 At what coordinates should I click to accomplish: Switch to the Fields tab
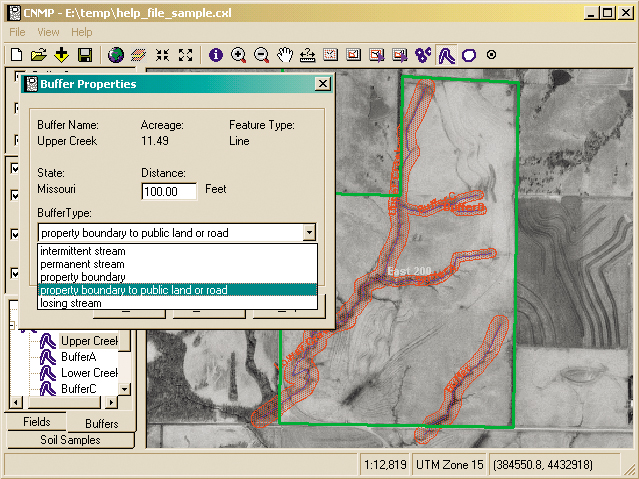36,422
